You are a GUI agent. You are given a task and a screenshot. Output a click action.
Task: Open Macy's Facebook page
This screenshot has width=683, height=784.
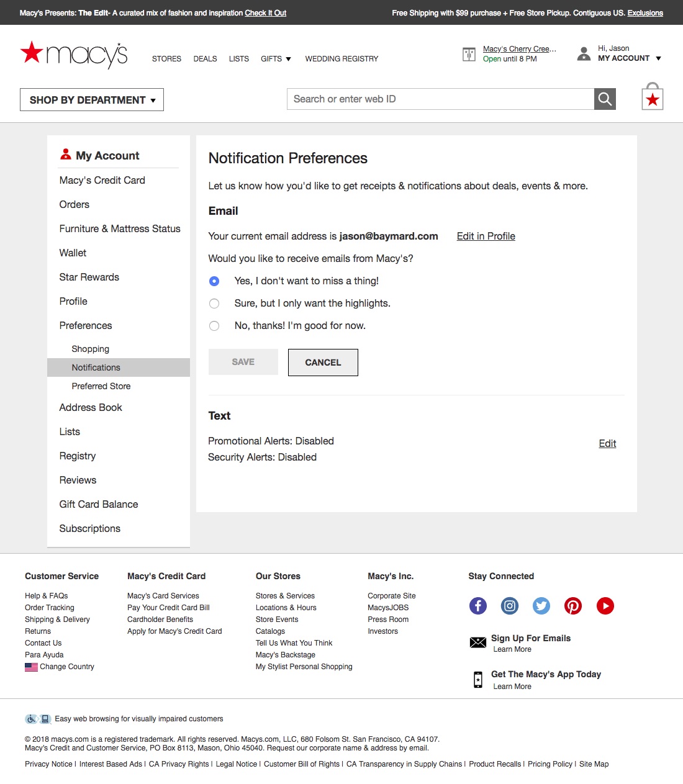click(477, 605)
